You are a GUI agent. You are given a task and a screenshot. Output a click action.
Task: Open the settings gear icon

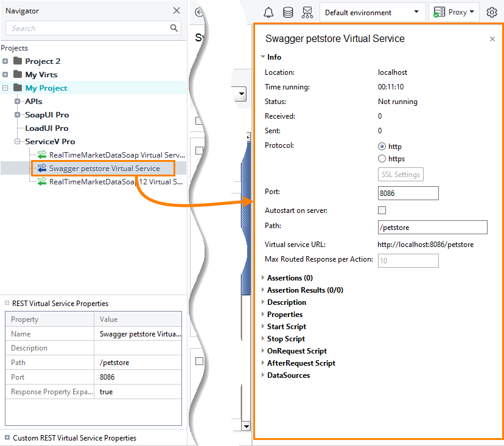tap(491, 13)
